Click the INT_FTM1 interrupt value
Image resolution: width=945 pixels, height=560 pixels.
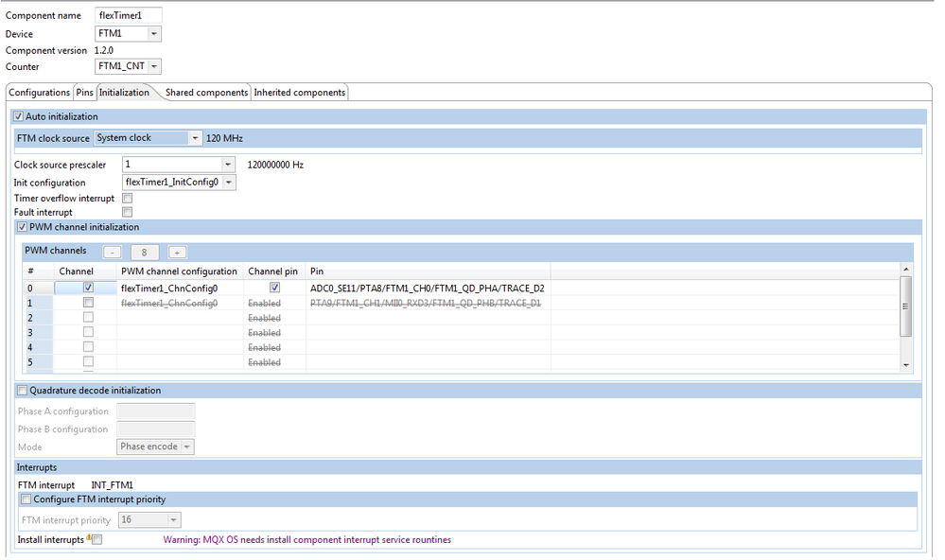(x=113, y=485)
